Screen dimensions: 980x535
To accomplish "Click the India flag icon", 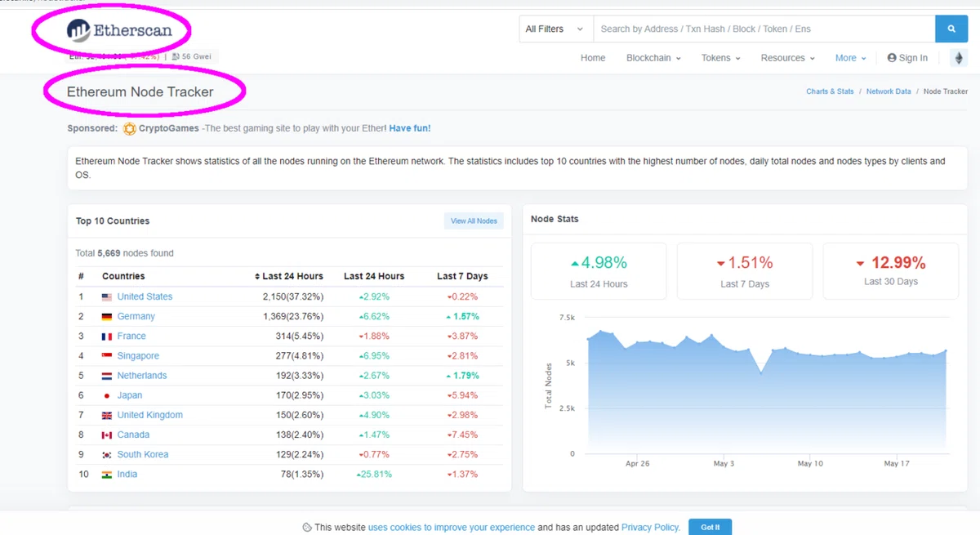I will 107,475.
